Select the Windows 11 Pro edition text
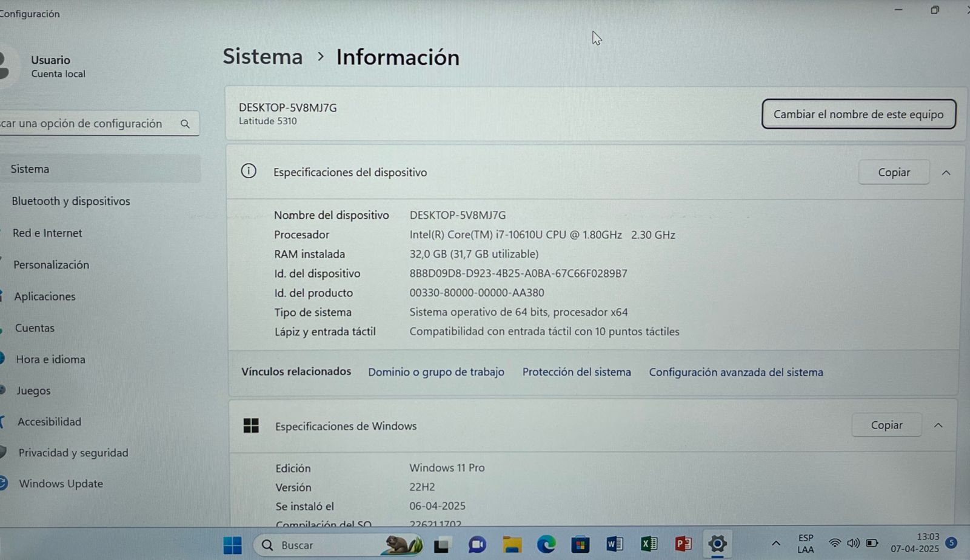Screen dimensions: 970x560 tap(447, 467)
